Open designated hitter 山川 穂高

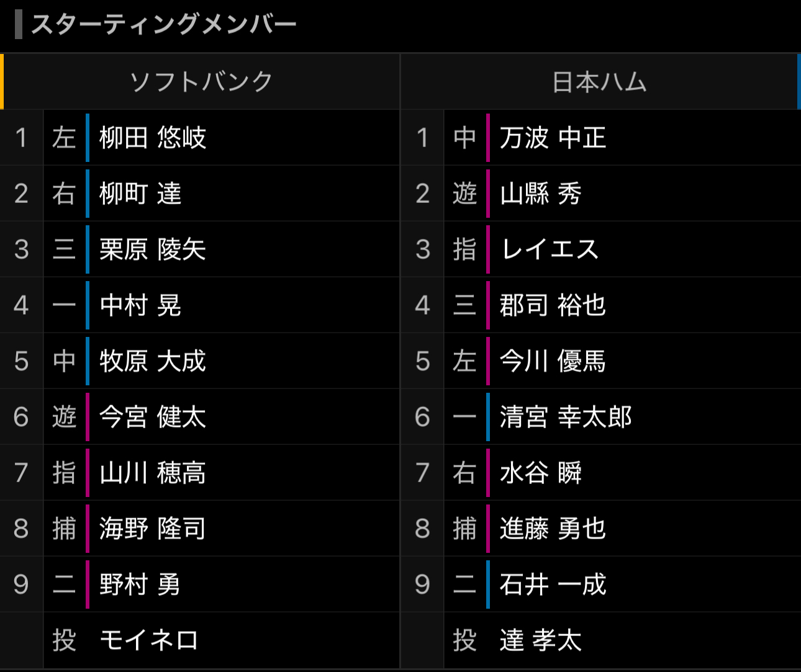tap(153, 473)
